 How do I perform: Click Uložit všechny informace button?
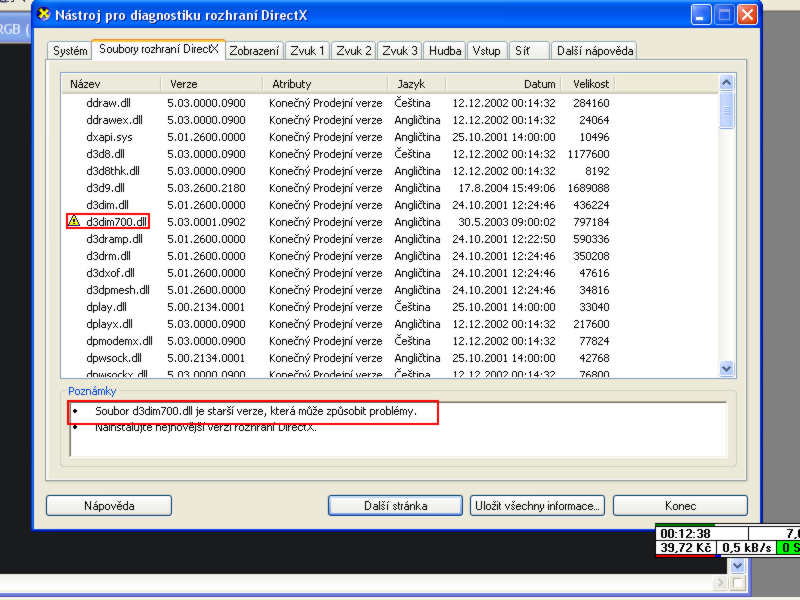537,506
